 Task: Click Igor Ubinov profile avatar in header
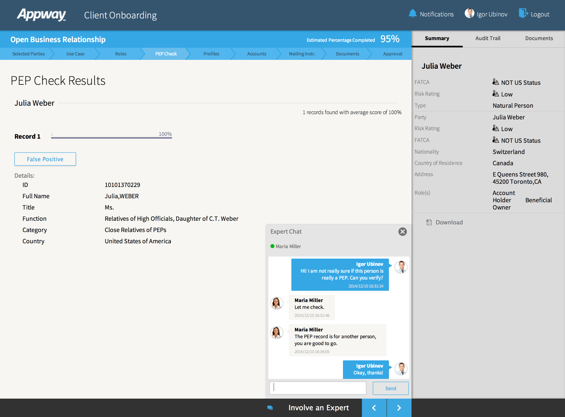tap(469, 13)
